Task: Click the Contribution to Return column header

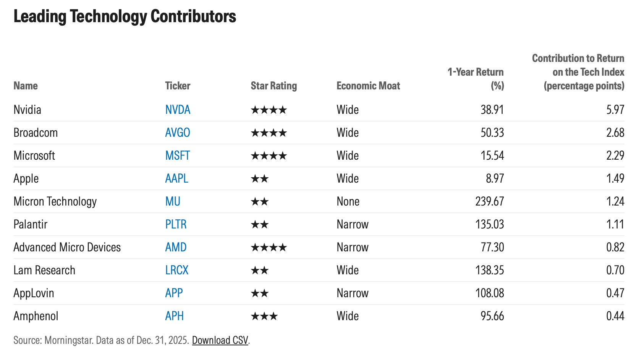Action: tap(578, 72)
